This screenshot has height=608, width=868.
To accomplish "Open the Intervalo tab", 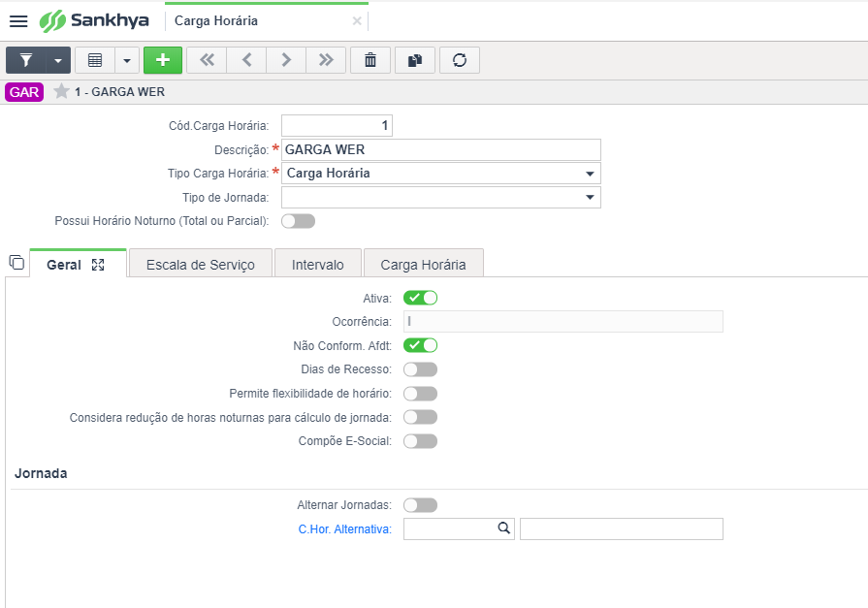I will [318, 265].
